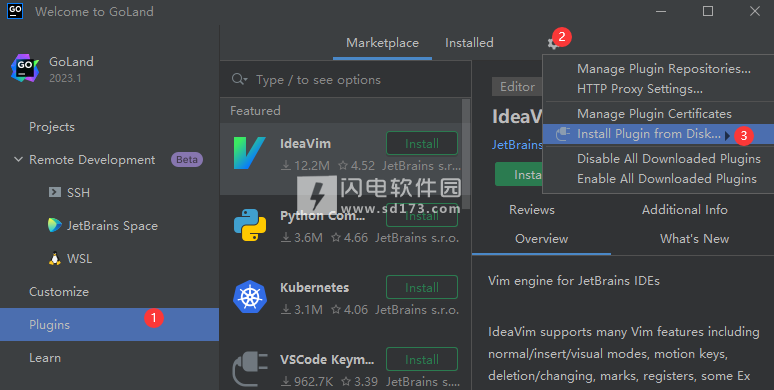Select the Kubernetes plugin name

pyautogui.click(x=314, y=287)
